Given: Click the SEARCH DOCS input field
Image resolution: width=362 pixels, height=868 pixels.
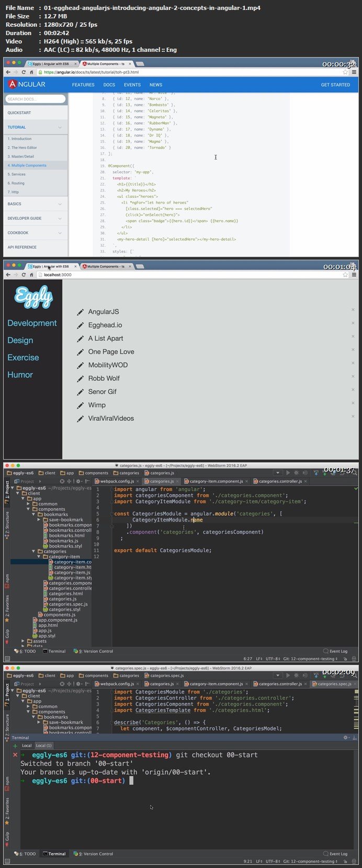Looking at the screenshot, I should pyautogui.click(x=36, y=99).
